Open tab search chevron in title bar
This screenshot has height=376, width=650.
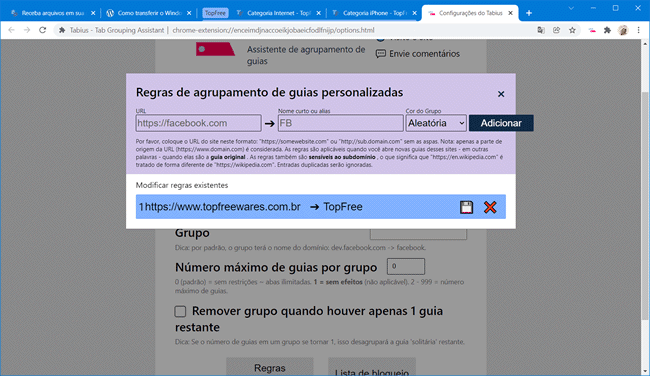pos(571,8)
